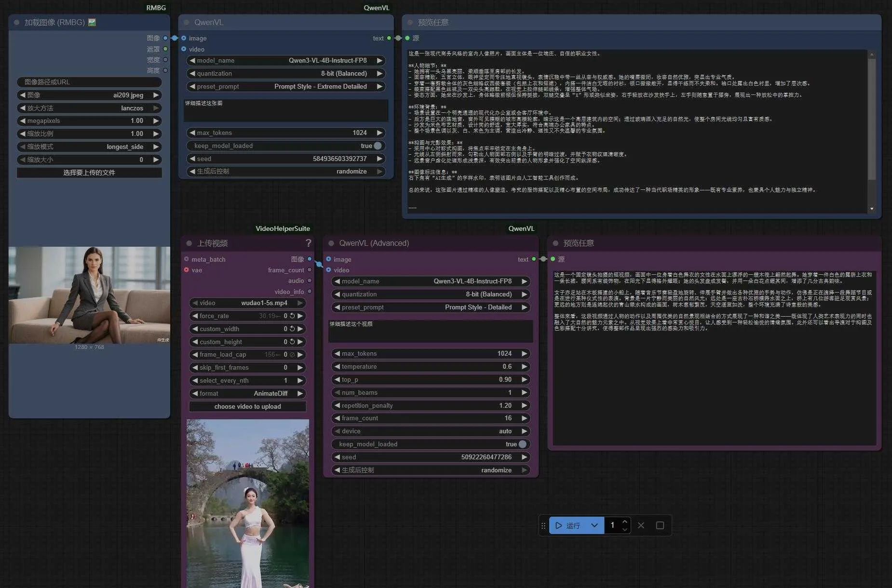Toggle keep_model_loaded in the QwenVL node
Viewport: 892px width, 588px height.
click(x=378, y=146)
